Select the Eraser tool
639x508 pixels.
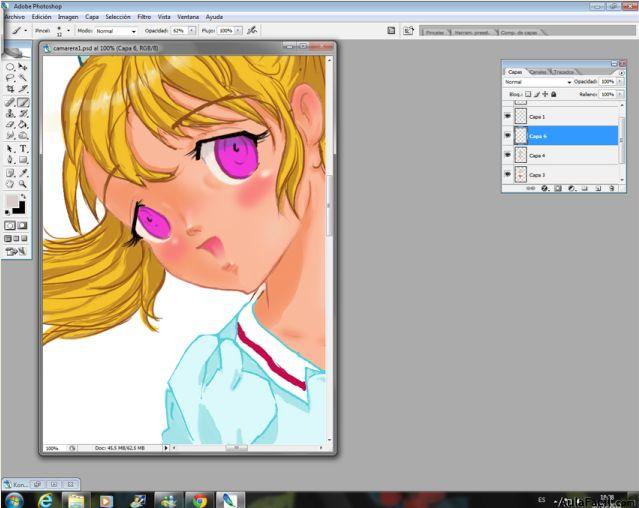tap(10, 124)
